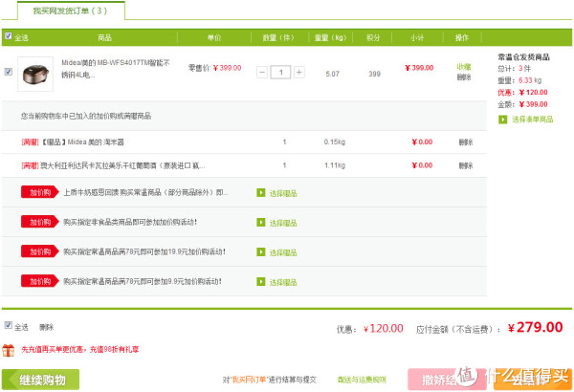Screen dimensions: 574x392
Task: Click 加价购 tag on 非食品类商品 row
Action: coord(40,222)
